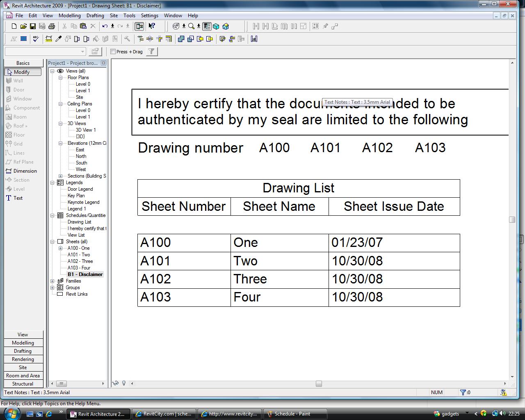Switch to the Structural design bar tab
This screenshot has width=525, height=420.
click(23, 384)
